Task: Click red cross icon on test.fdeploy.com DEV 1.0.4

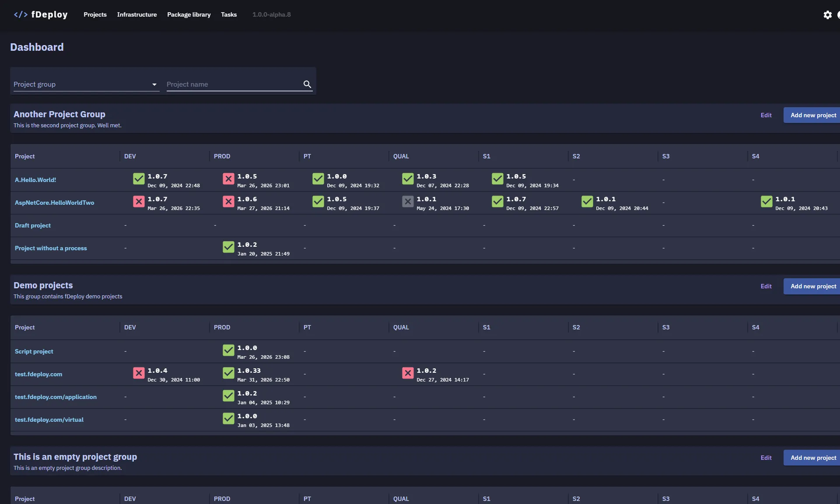Action: point(139,373)
